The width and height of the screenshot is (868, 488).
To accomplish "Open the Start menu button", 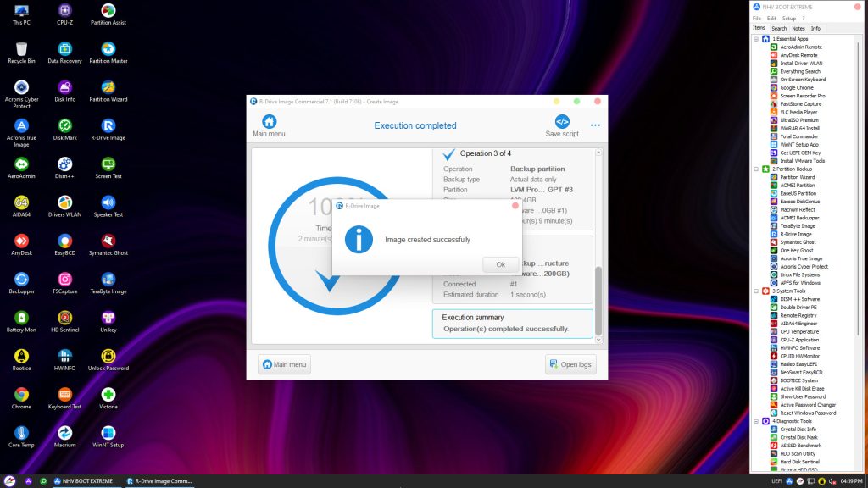I will click(9, 481).
